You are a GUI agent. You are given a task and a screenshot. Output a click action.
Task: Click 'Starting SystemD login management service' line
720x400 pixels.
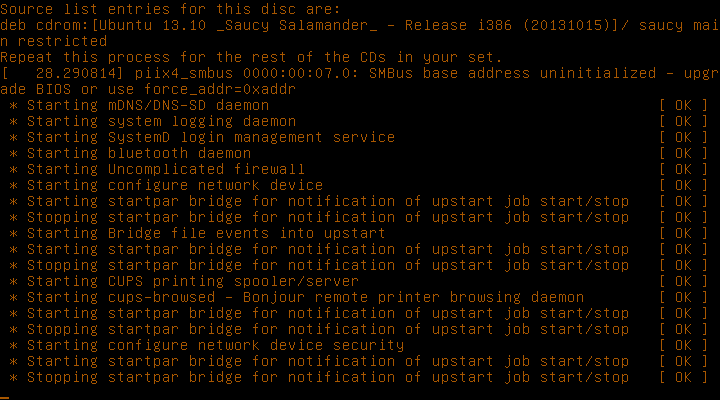tap(211, 137)
